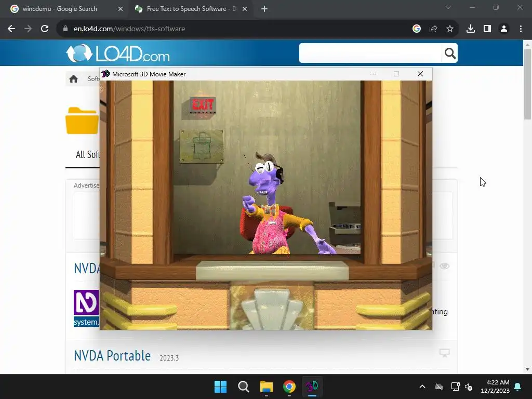Viewport: 532px width, 399px height.
Task: Reload the lo4d.com page
Action: [x=45, y=29]
